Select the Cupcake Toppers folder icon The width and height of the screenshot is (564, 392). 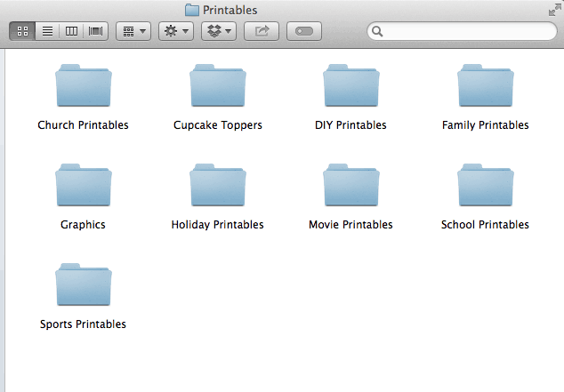[x=218, y=85]
